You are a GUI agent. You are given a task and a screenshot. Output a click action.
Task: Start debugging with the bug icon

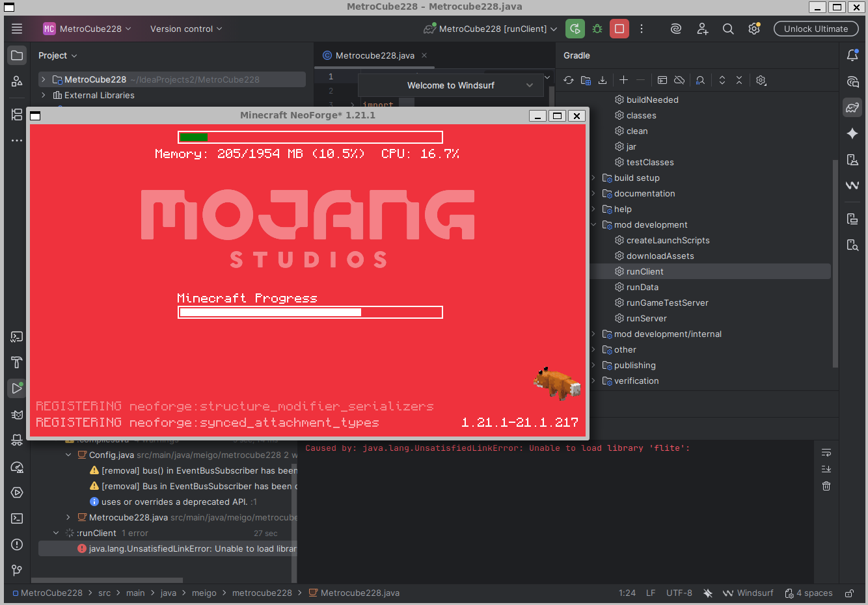[598, 29]
